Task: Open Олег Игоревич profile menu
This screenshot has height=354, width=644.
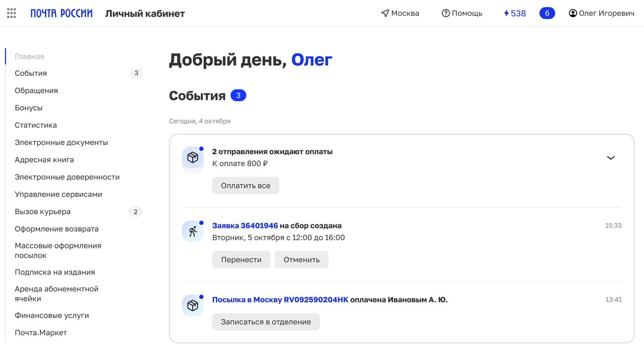Action: tap(601, 14)
